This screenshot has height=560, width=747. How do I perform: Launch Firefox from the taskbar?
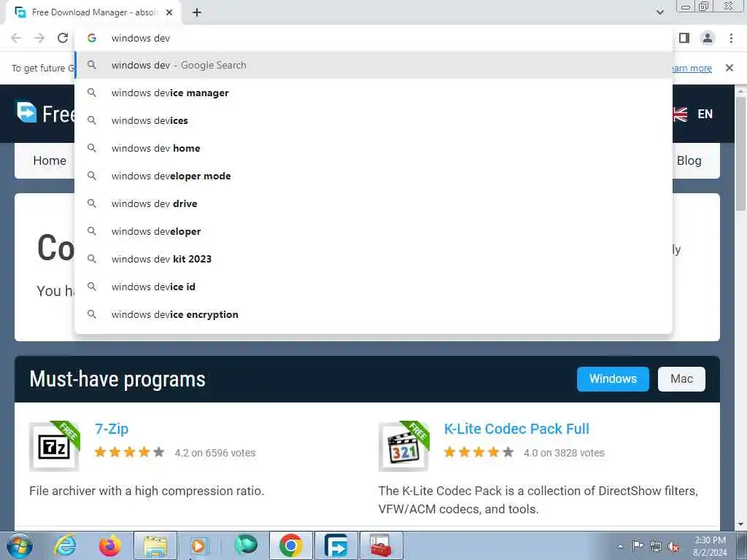tap(109, 545)
